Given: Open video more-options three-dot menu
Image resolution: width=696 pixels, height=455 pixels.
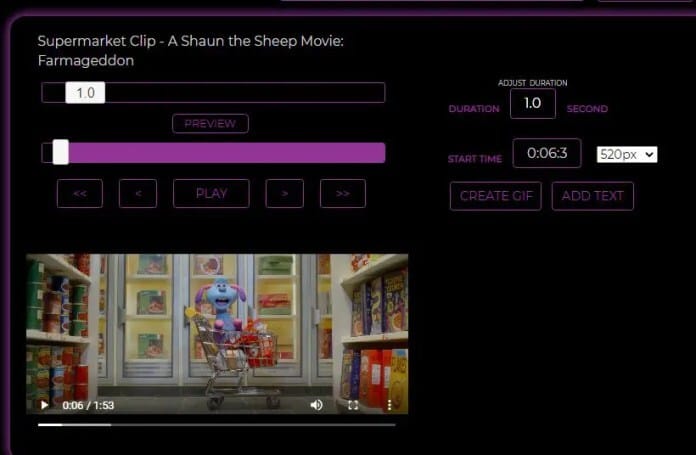Looking at the screenshot, I should (389, 405).
